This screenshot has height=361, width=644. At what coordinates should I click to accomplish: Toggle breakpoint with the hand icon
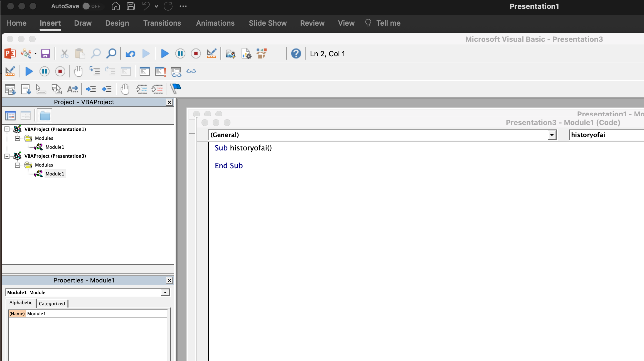tap(78, 71)
